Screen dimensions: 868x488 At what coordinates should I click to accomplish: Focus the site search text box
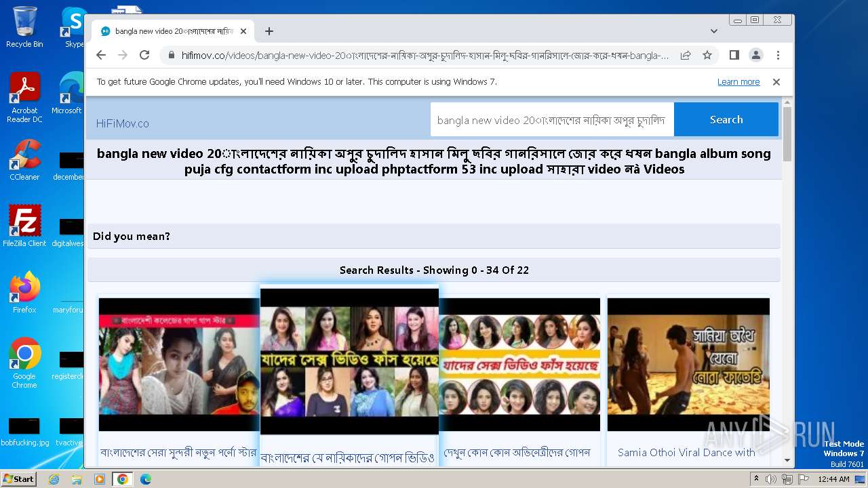[552, 120]
